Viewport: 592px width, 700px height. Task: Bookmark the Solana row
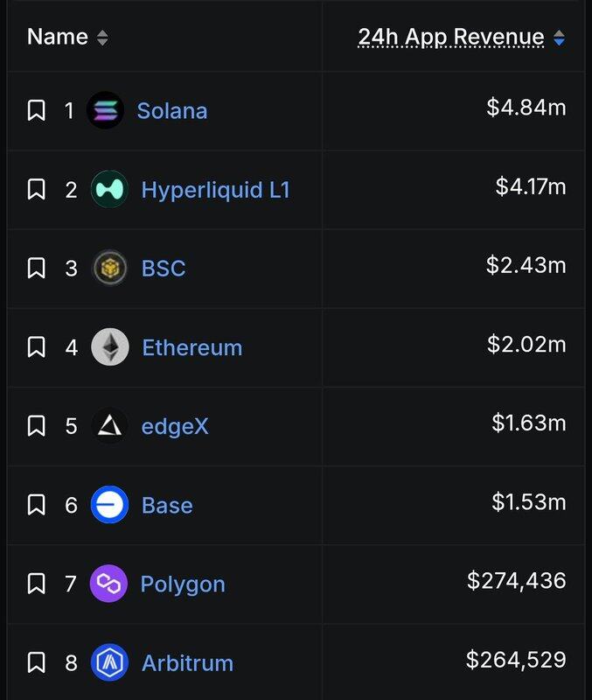[36, 111]
